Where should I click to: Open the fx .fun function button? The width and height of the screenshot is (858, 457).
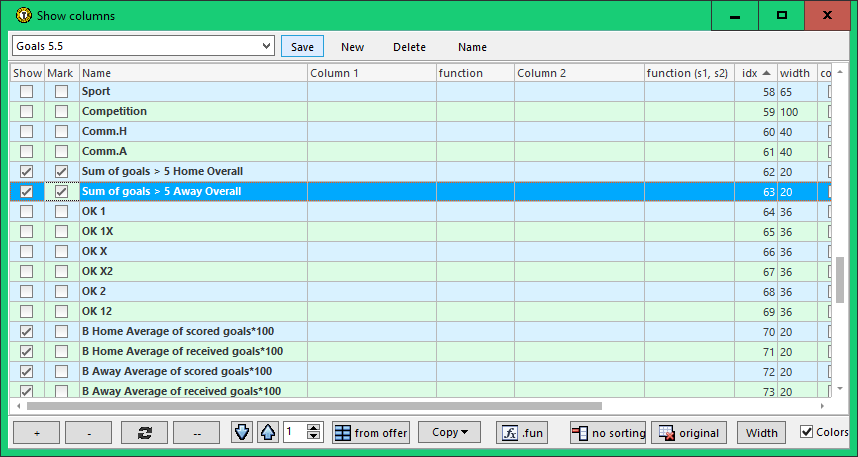click(521, 433)
